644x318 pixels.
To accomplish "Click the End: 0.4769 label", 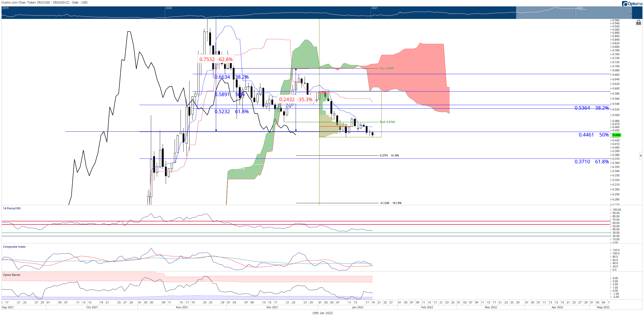I will (387, 122).
